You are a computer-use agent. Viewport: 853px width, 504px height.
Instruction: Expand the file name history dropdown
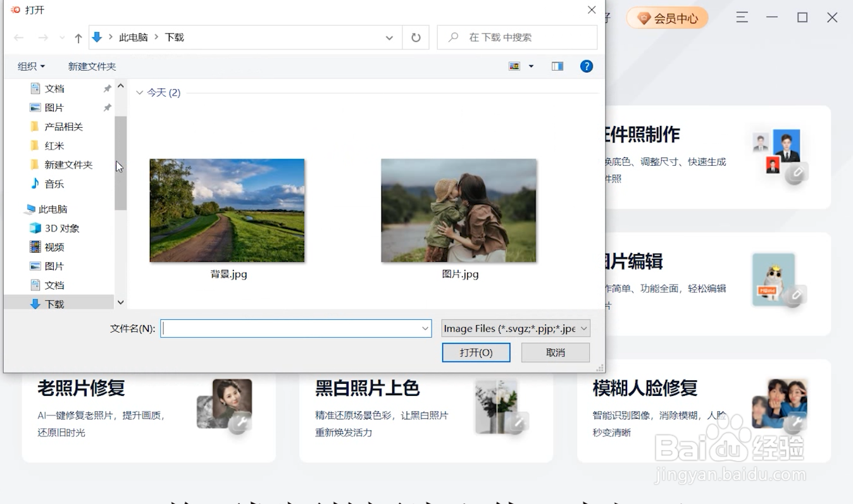425,328
